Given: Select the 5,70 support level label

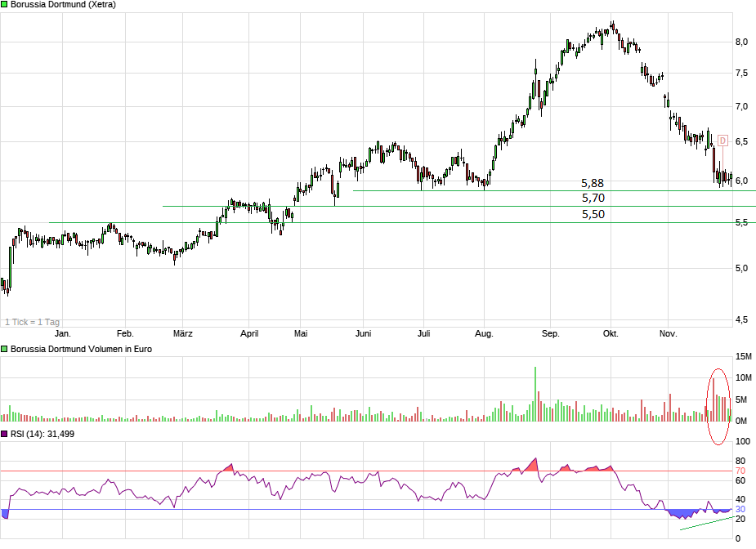Looking at the screenshot, I should tap(593, 198).
